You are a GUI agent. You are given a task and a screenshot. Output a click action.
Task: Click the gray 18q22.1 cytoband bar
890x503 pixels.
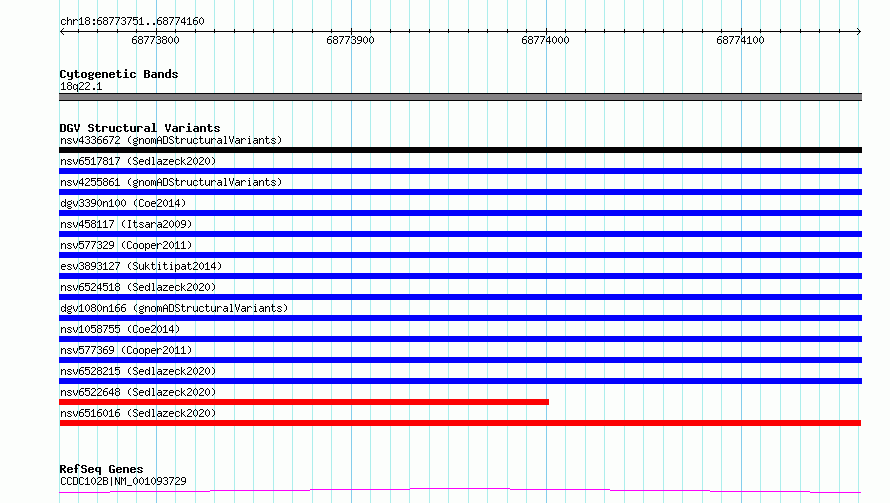[460, 97]
